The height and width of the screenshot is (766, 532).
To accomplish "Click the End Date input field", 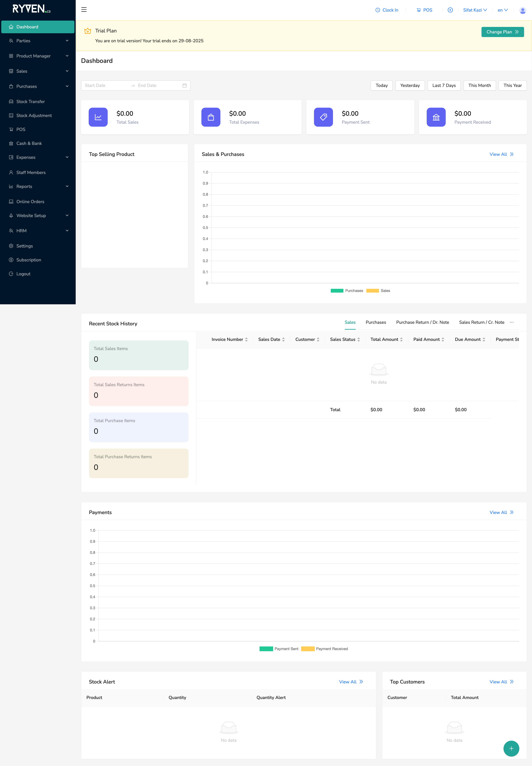I will pos(158,85).
